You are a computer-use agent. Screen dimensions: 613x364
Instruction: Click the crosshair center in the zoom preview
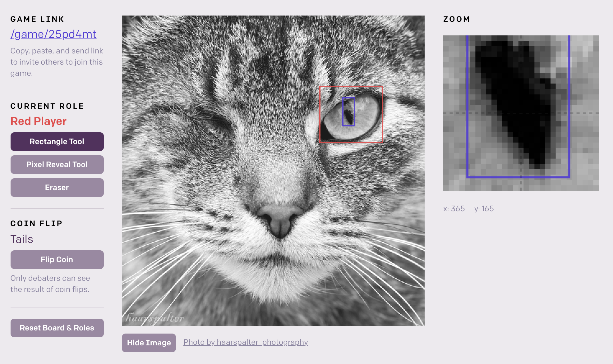click(521, 113)
